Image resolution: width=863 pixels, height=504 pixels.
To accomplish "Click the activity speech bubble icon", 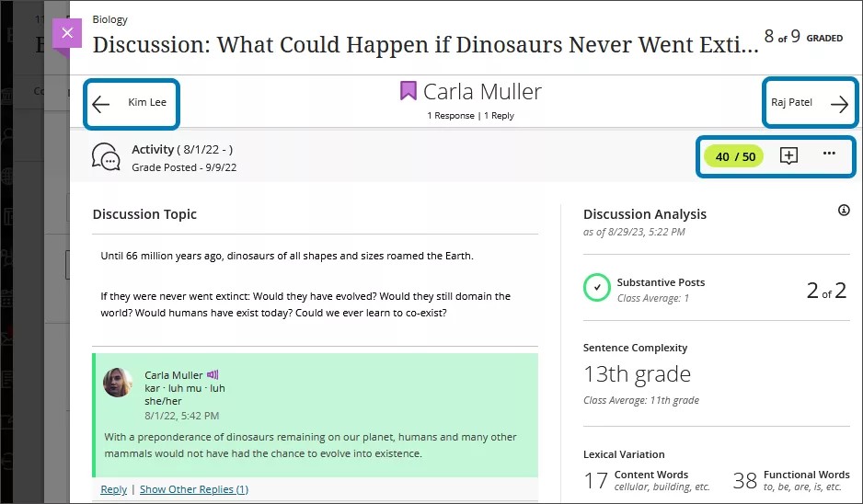I will click(107, 157).
